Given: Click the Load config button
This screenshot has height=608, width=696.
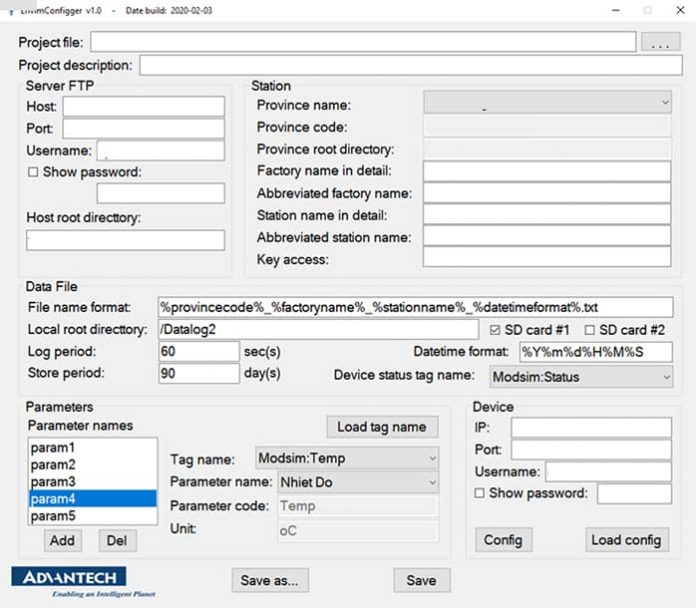Looking at the screenshot, I should point(627,540).
